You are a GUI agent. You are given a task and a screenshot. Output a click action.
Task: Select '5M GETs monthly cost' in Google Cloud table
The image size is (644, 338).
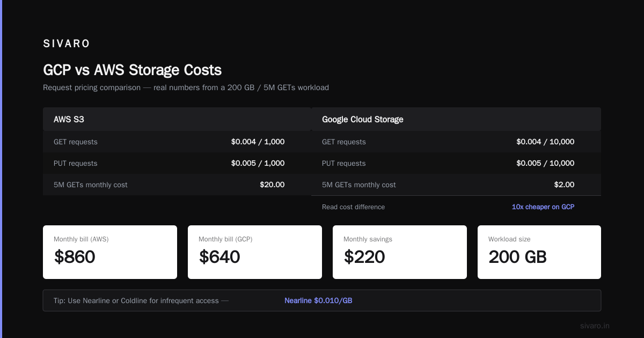359,185
